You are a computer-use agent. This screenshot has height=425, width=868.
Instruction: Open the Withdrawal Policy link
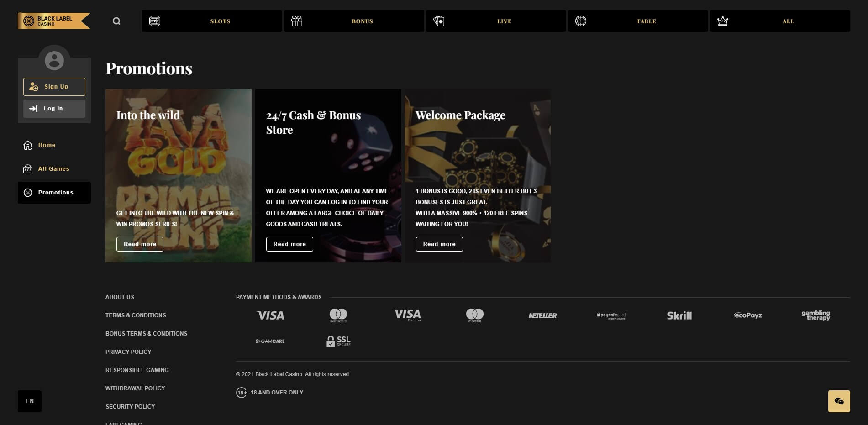135,388
